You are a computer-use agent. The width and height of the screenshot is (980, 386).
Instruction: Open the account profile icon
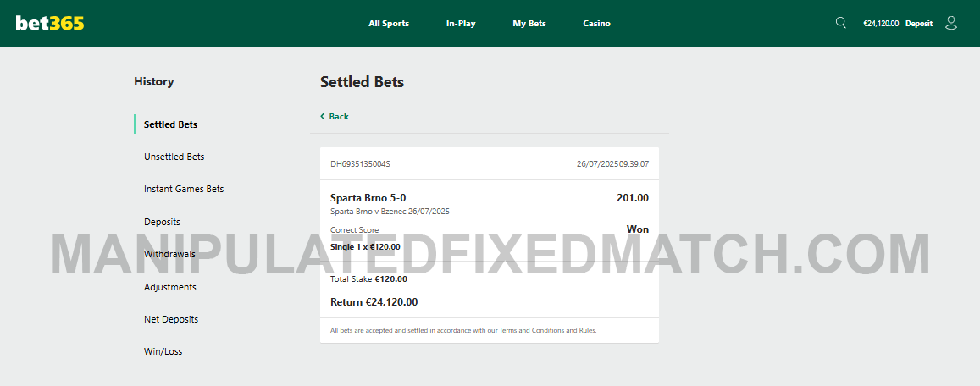tap(950, 23)
